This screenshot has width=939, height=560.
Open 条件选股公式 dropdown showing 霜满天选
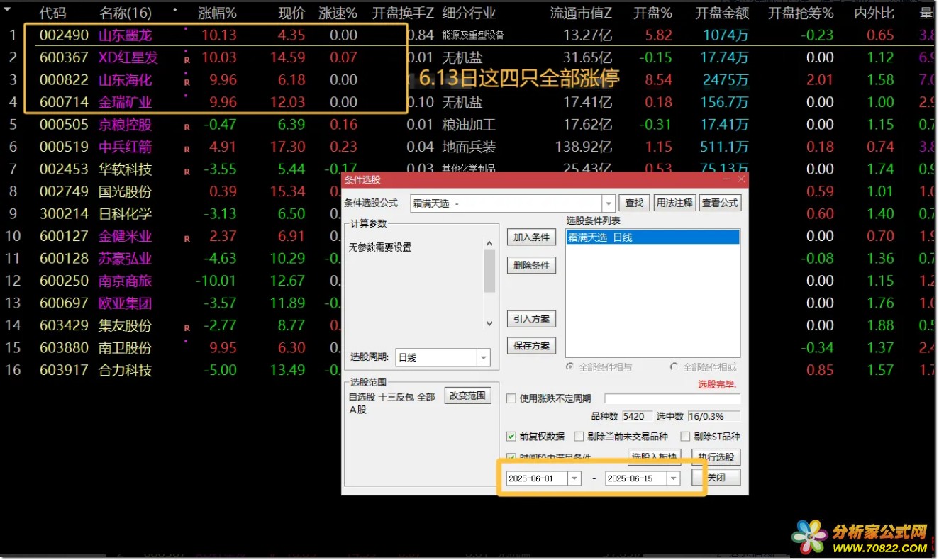tap(608, 203)
